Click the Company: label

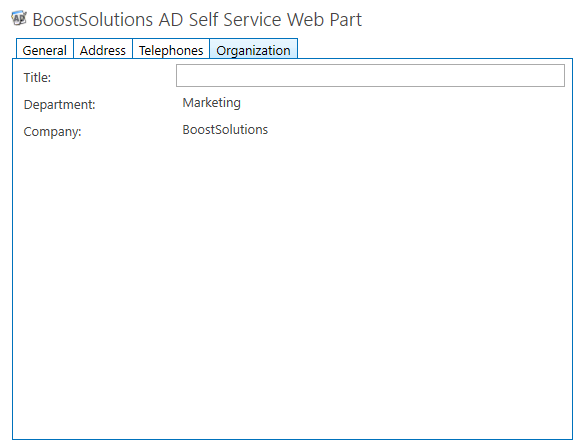click(x=52, y=132)
